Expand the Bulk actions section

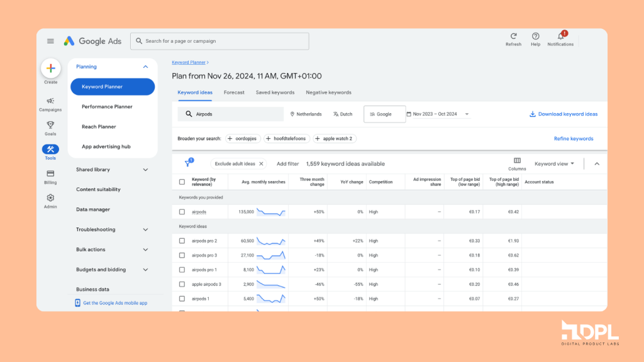[145, 250]
